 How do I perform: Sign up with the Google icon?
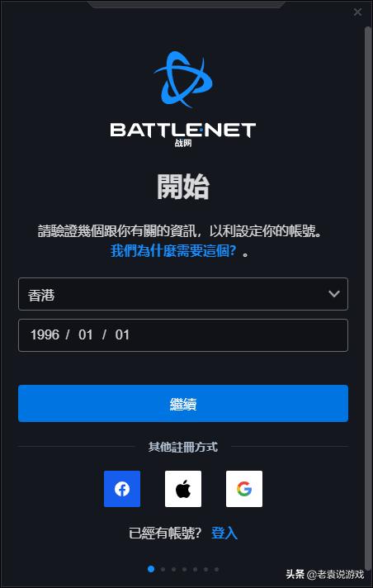point(244,489)
